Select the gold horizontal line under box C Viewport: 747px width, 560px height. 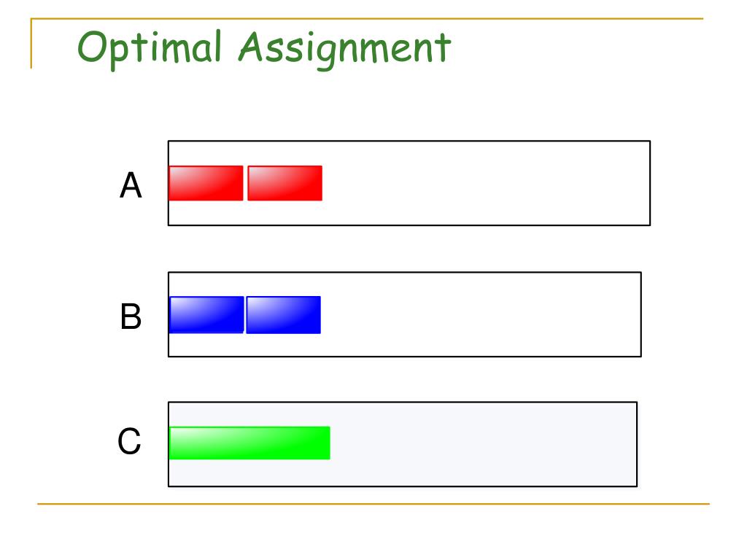pyautogui.click(x=373, y=503)
